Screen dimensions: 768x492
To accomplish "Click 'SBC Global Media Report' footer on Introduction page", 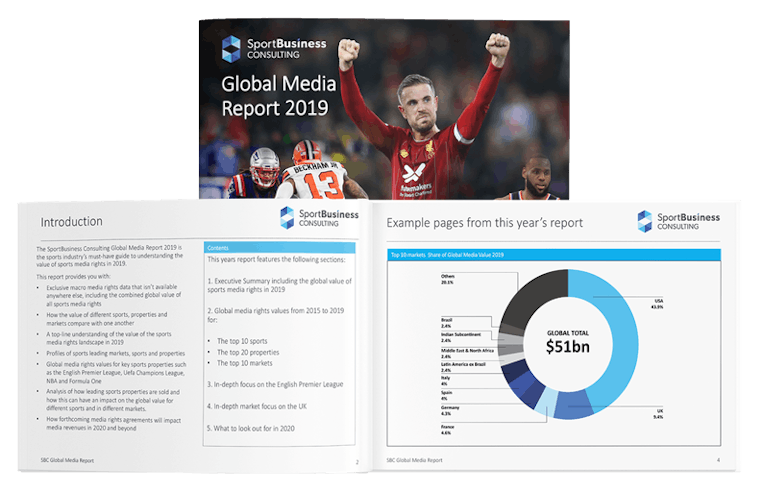I will pos(67,461).
